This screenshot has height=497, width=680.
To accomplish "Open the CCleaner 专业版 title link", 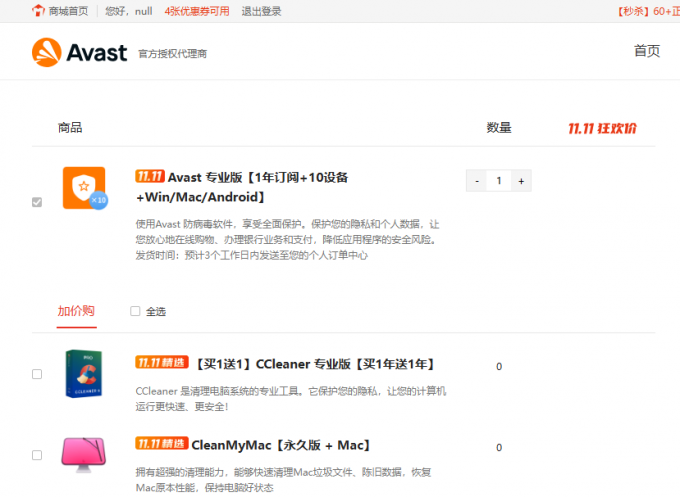I will (314, 364).
